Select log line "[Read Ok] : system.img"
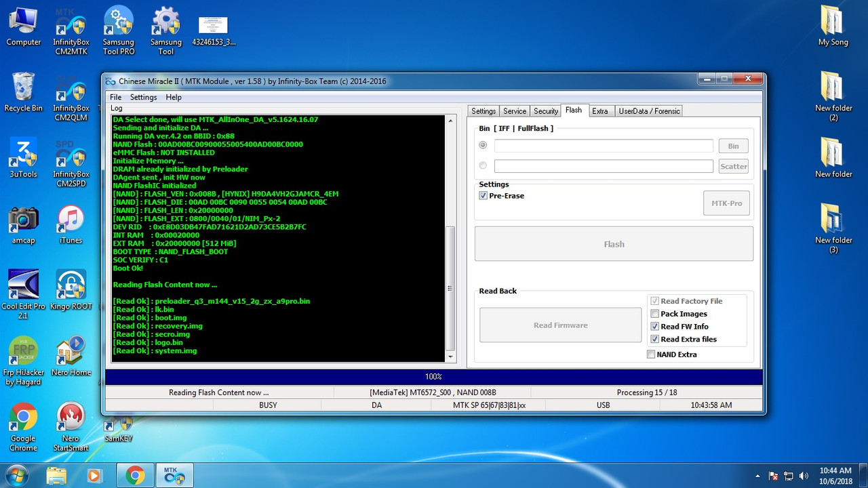 point(155,351)
